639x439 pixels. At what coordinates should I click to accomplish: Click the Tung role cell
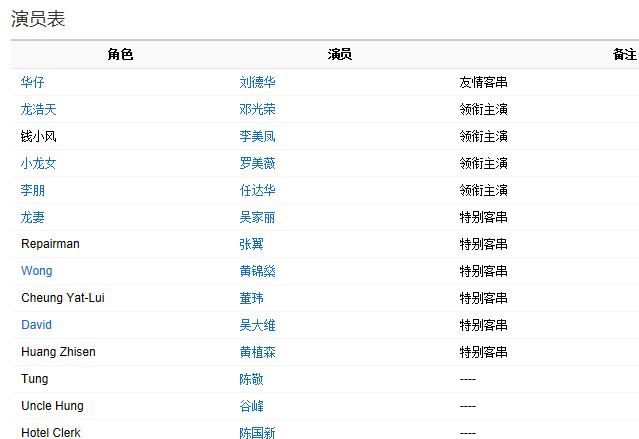click(35, 379)
